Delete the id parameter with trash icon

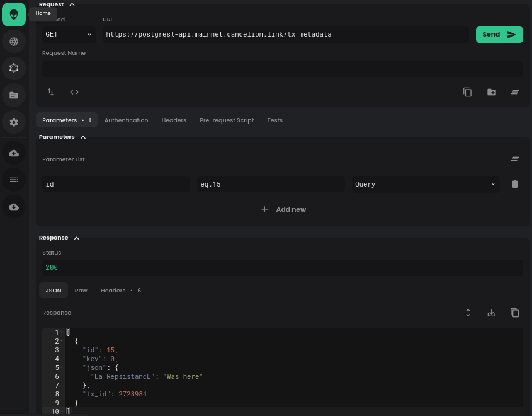[x=514, y=184]
